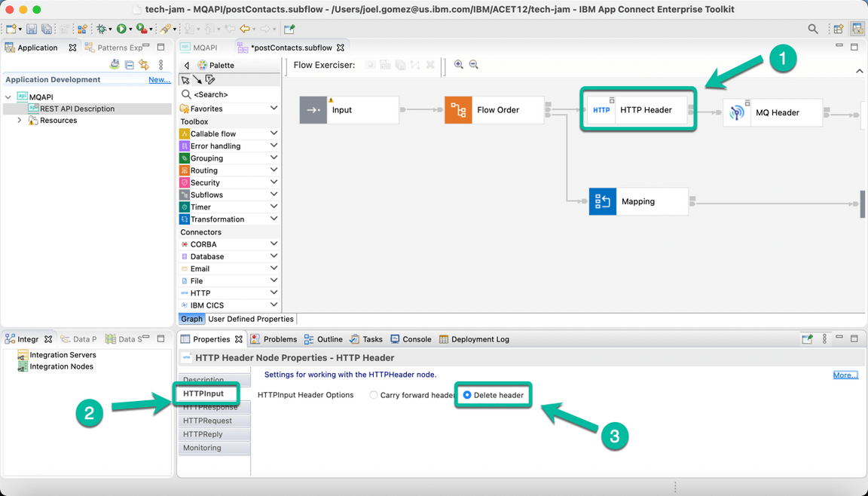Launch the green Run button in toolbar
The height and width of the screenshot is (496, 868).
coord(120,28)
